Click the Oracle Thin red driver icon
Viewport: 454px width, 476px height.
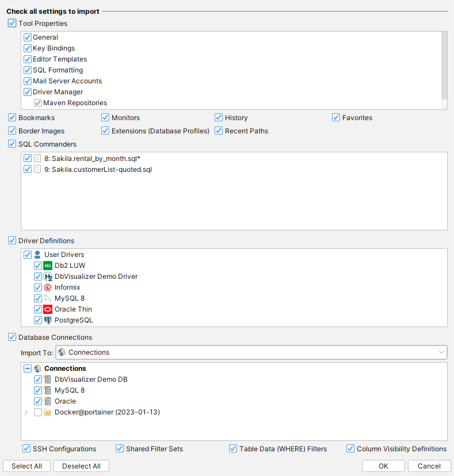coord(48,309)
